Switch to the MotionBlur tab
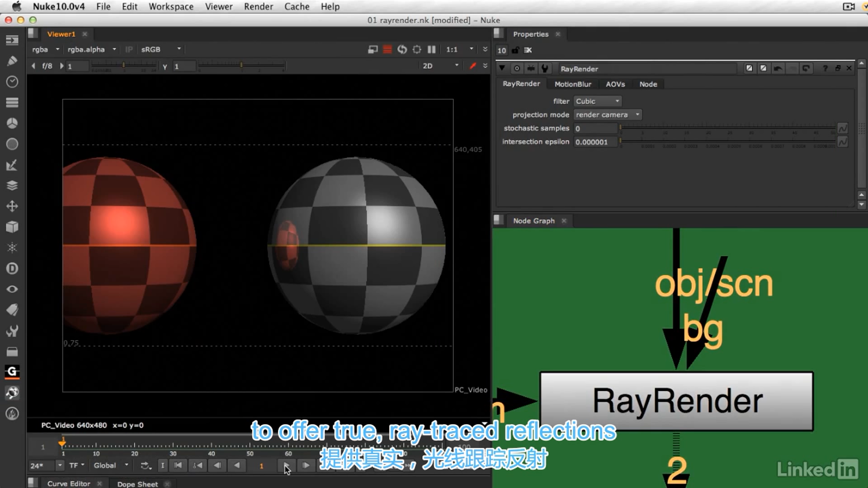This screenshot has width=868, height=488. 573,84
